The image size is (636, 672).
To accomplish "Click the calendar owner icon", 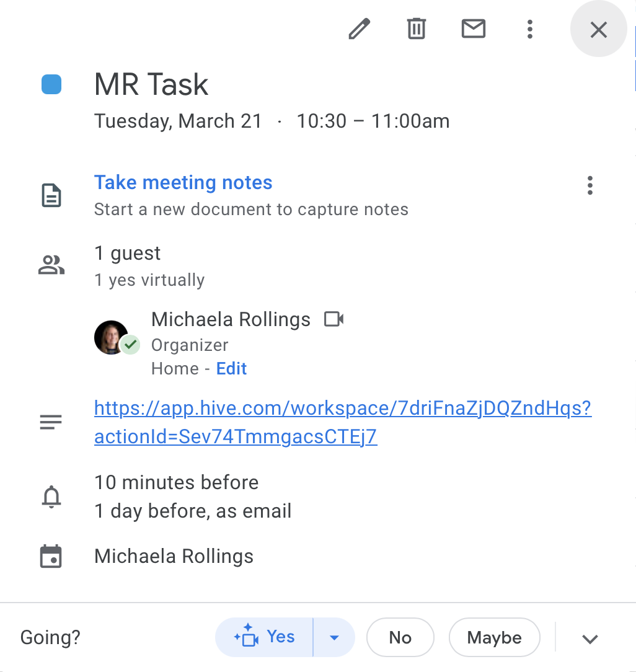I will tap(52, 556).
